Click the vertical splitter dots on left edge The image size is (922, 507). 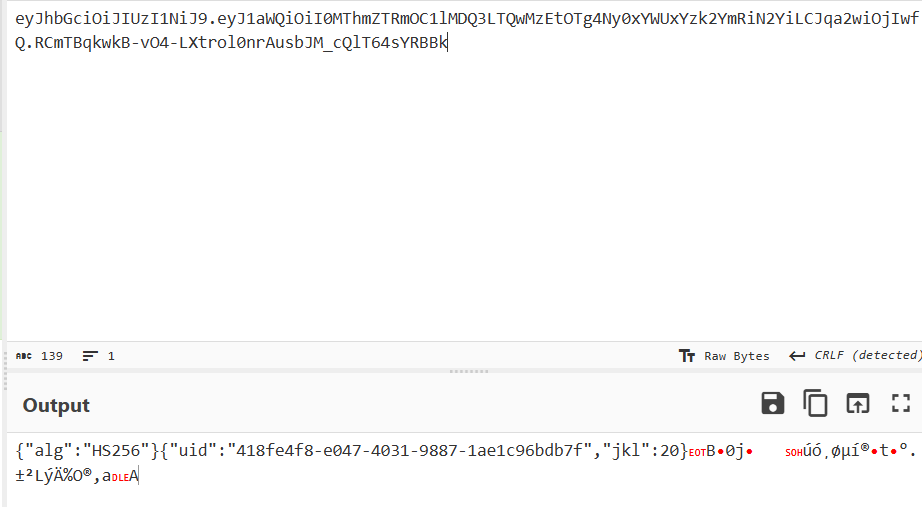pyautogui.click(x=6, y=372)
